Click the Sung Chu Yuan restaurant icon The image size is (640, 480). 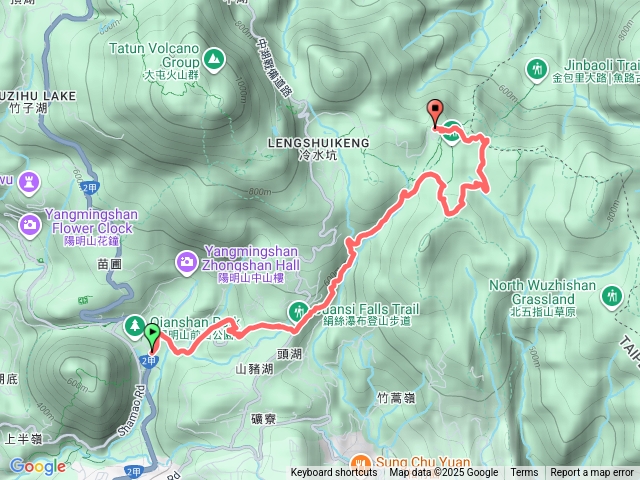pyautogui.click(x=360, y=465)
